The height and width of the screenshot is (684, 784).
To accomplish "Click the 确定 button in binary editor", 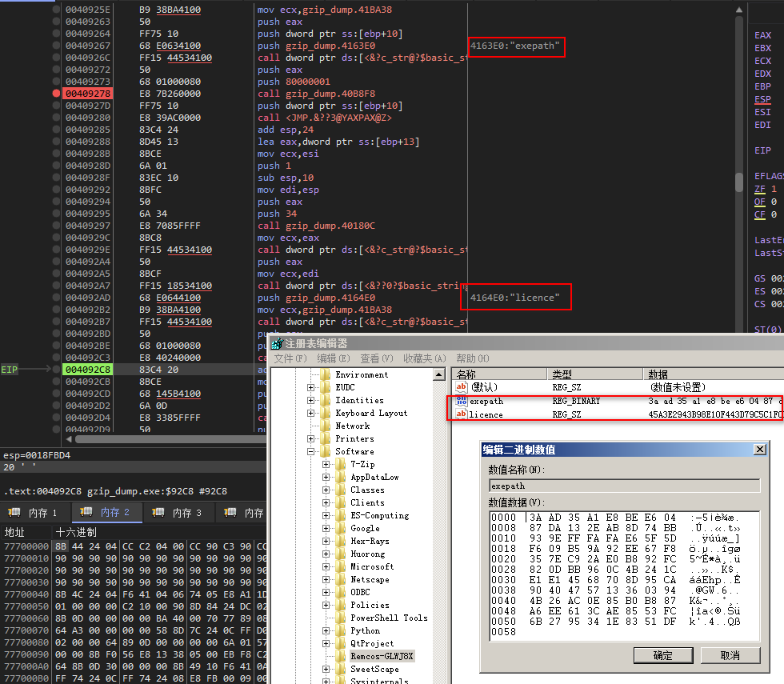I will tap(663, 655).
